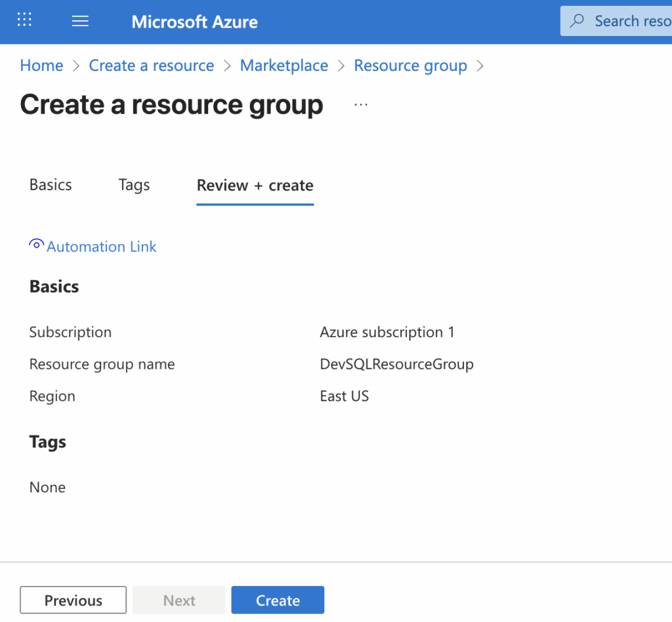Open the trailing breadcrumb expander at far right

480,66
